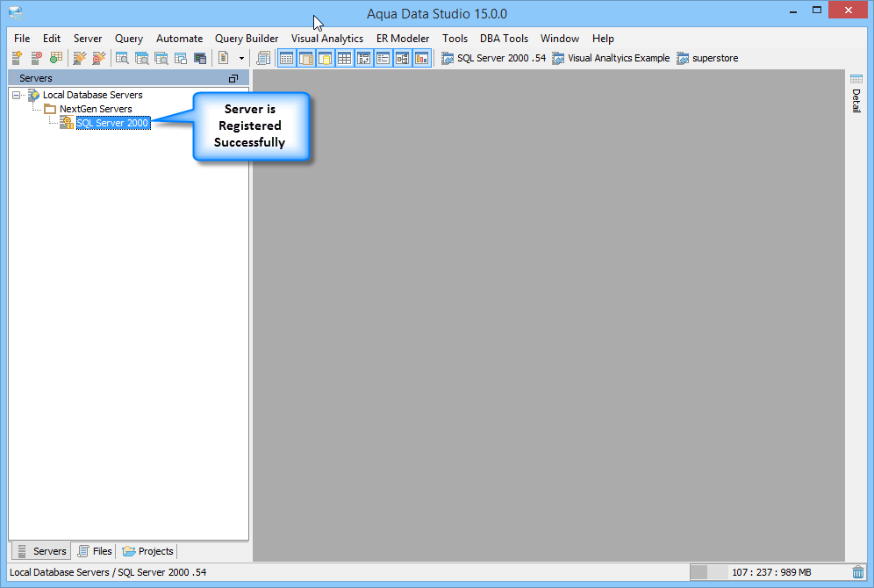Maximize the Aqua Data Studio window
This screenshot has width=874, height=588.
(x=817, y=11)
